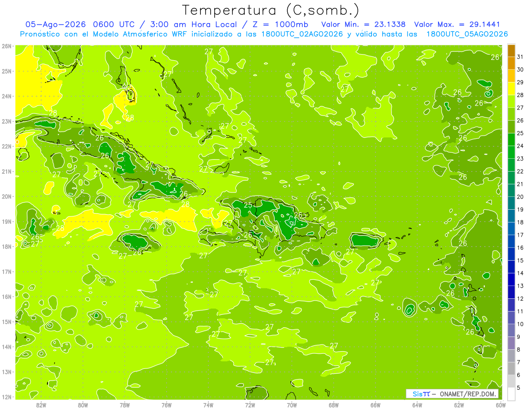
Task: Click the "70W" longitude axis label
Action: pyautogui.click(x=292, y=405)
